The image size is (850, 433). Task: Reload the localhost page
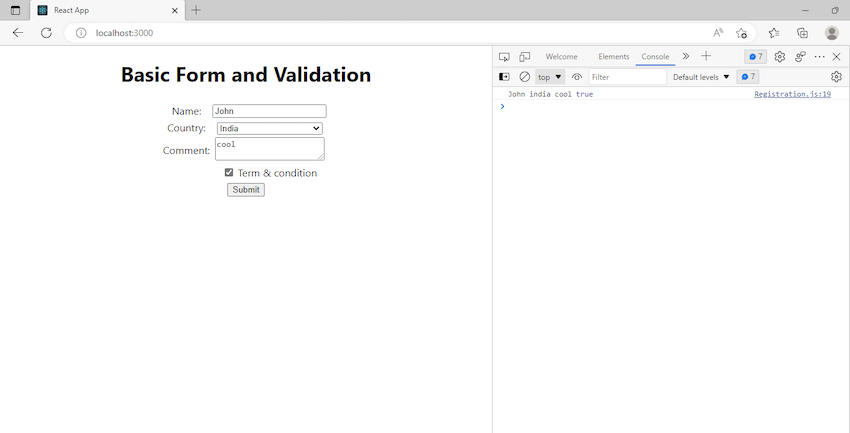[47, 33]
